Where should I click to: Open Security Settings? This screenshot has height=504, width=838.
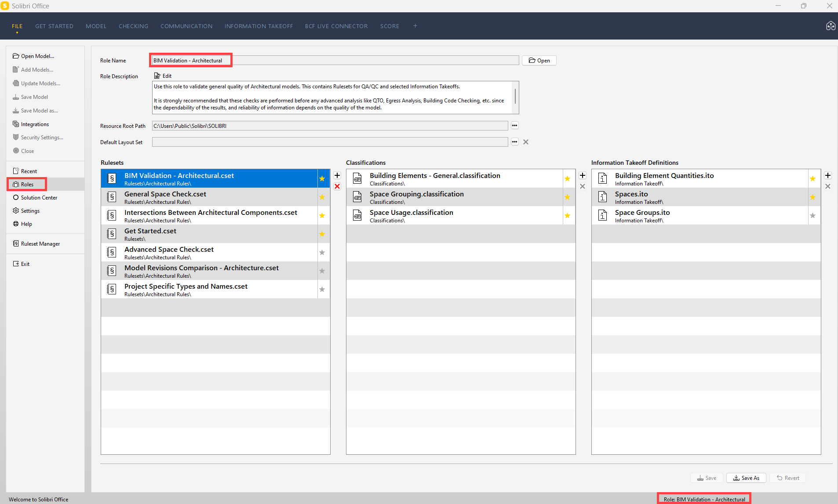(x=41, y=137)
